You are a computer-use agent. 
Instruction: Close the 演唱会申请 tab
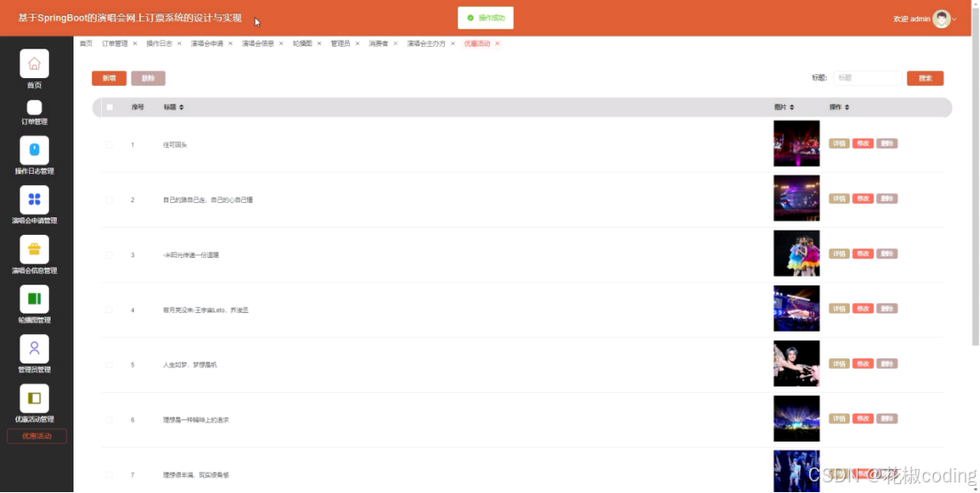click(x=230, y=43)
